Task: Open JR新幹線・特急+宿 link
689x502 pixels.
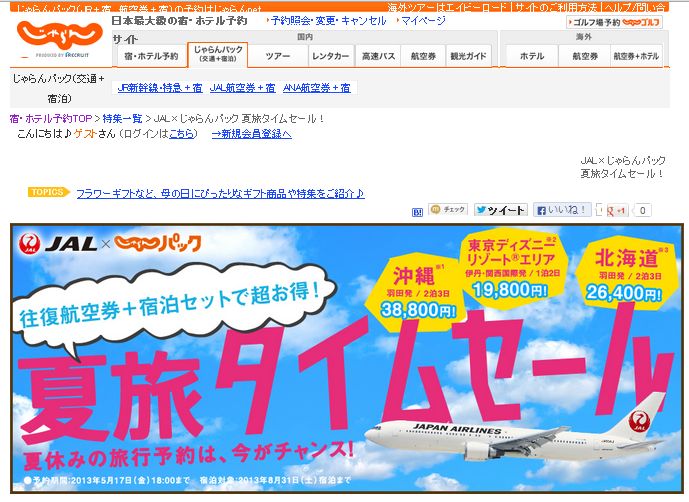Action: coord(160,88)
